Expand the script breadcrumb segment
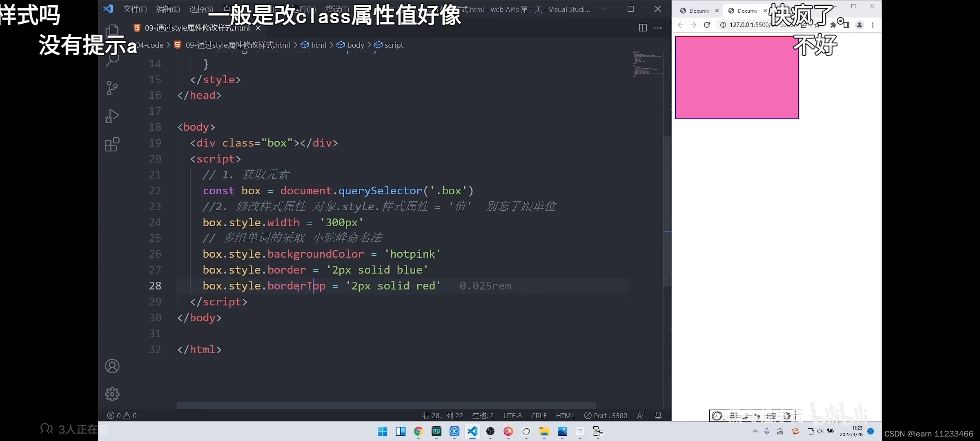Viewport: 980px width, 441px height. (x=394, y=45)
